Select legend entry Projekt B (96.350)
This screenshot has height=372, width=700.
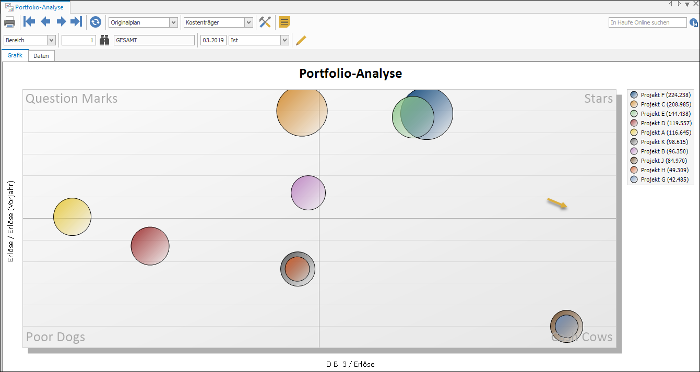point(660,151)
